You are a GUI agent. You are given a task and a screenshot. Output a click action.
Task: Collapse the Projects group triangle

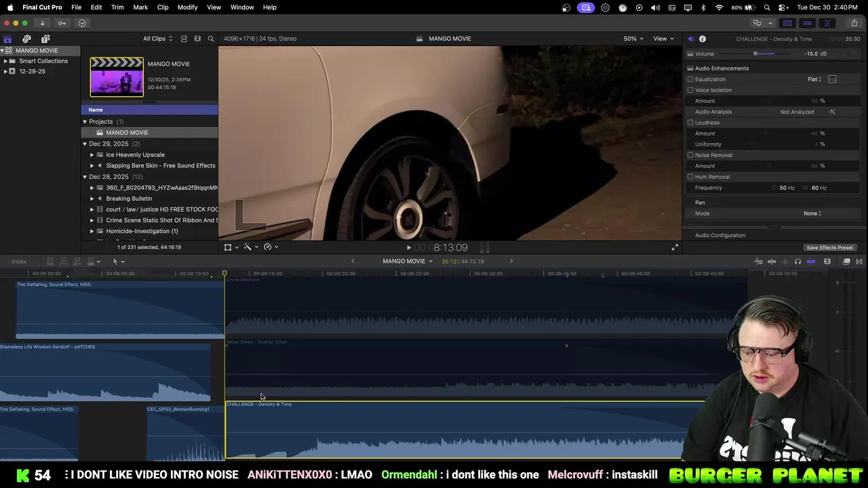85,122
